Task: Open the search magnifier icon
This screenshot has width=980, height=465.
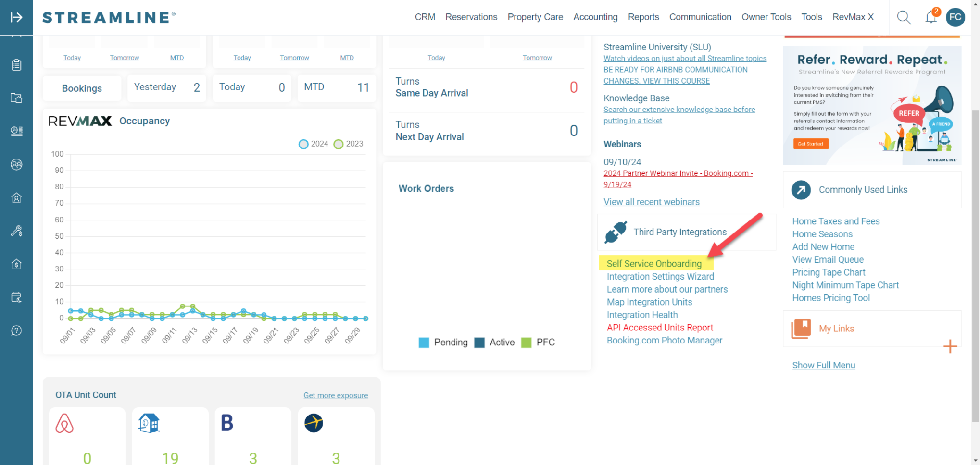Action: pos(904,18)
